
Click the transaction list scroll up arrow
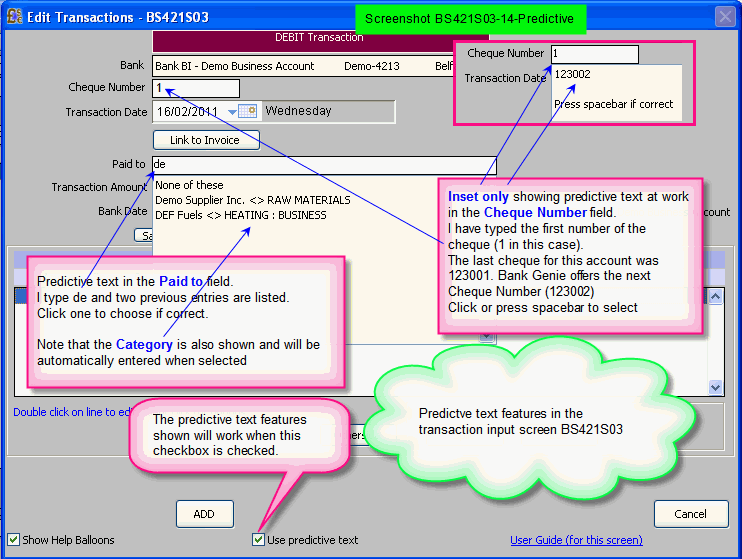pos(716,297)
